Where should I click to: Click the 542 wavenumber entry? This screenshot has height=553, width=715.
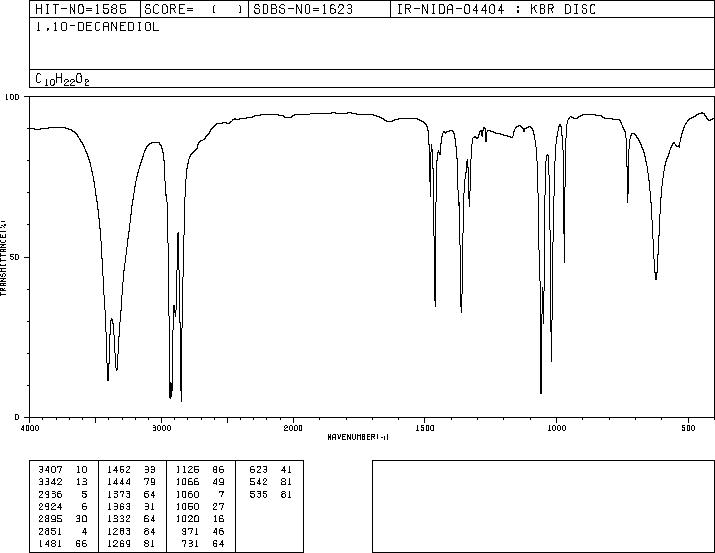259,482
